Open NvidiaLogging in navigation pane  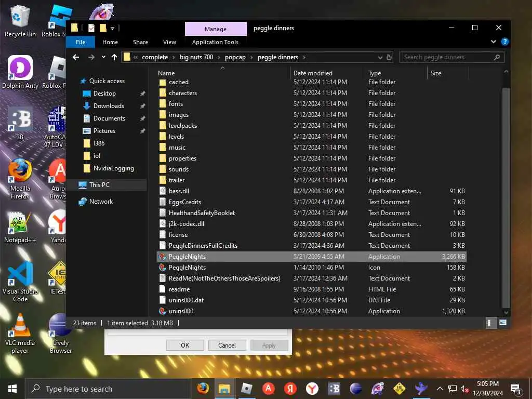pyautogui.click(x=113, y=168)
